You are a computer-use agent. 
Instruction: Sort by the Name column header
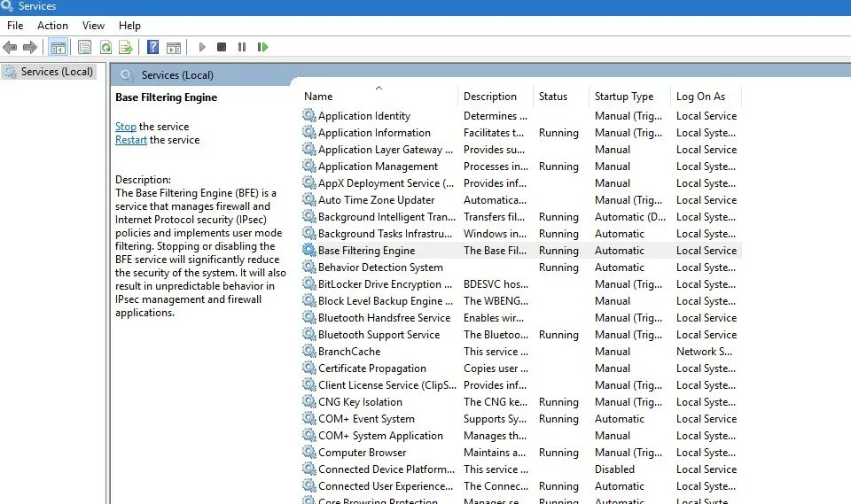[x=379, y=97]
